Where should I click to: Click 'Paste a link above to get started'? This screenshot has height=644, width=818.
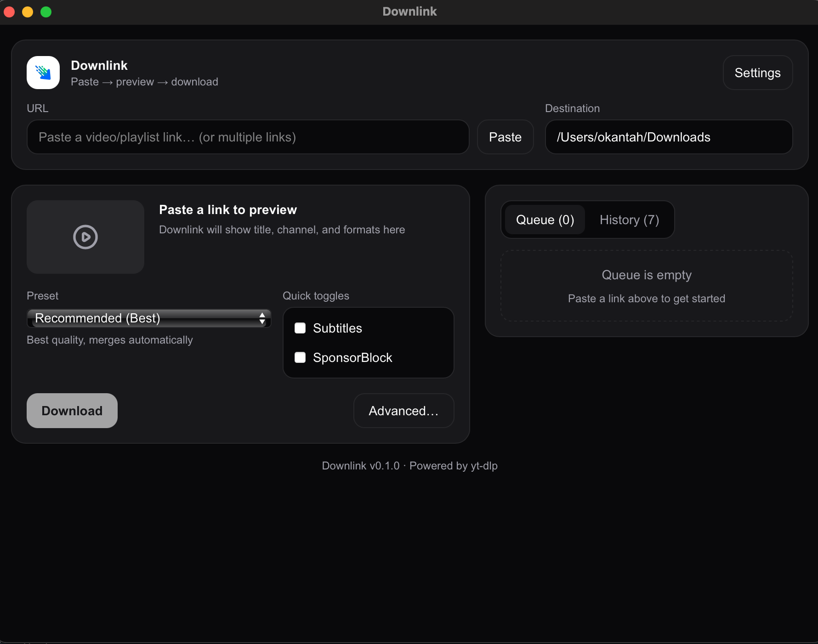click(647, 299)
